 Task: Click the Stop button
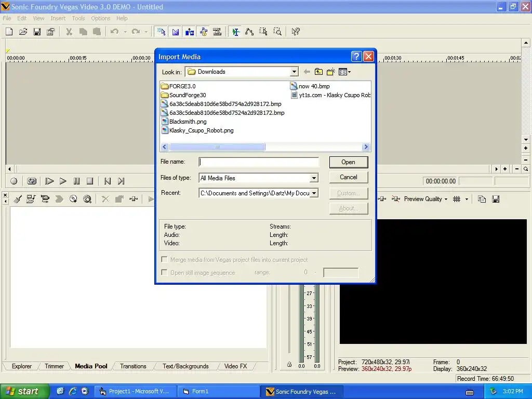point(90,181)
